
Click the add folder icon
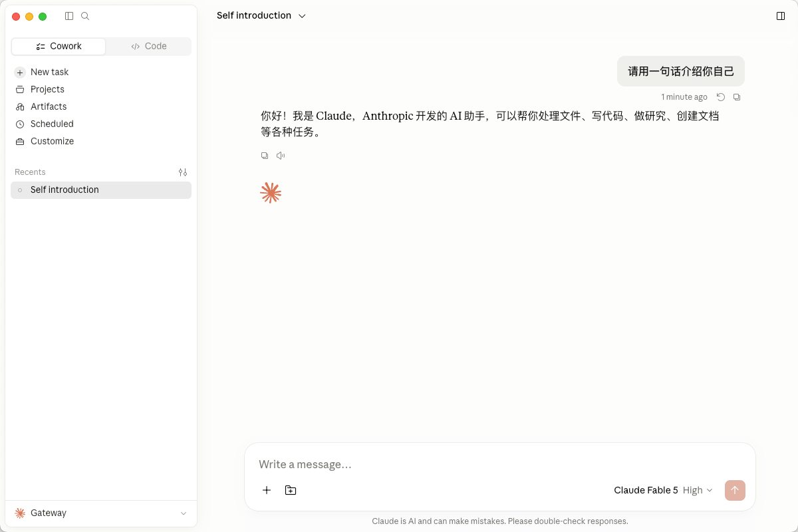point(291,490)
